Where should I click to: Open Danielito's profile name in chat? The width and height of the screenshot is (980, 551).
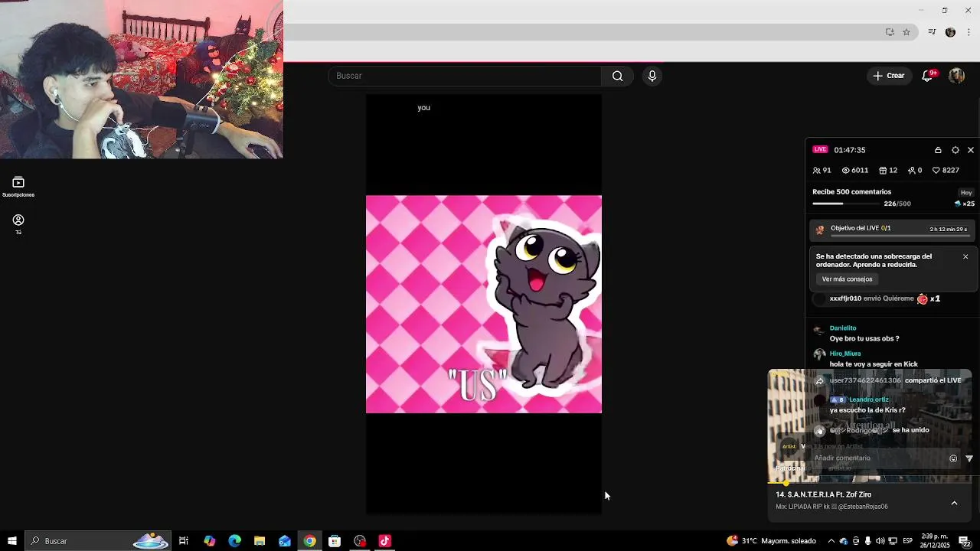click(843, 328)
